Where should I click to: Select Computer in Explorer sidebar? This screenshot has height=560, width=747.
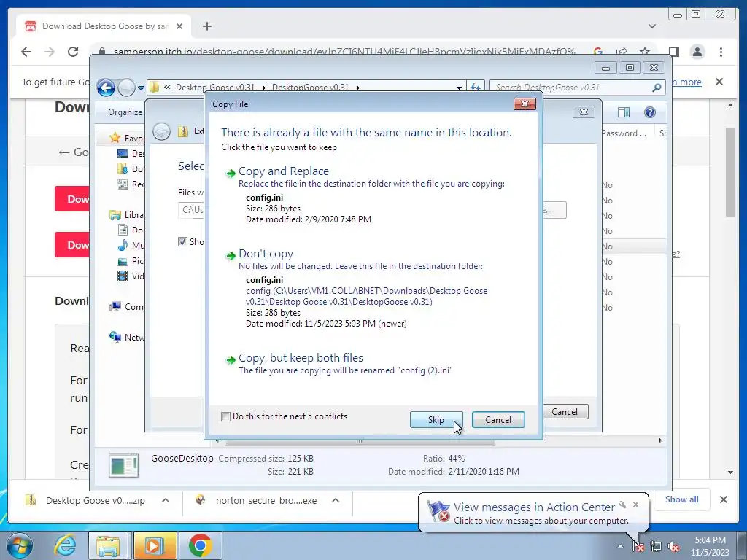point(127,307)
